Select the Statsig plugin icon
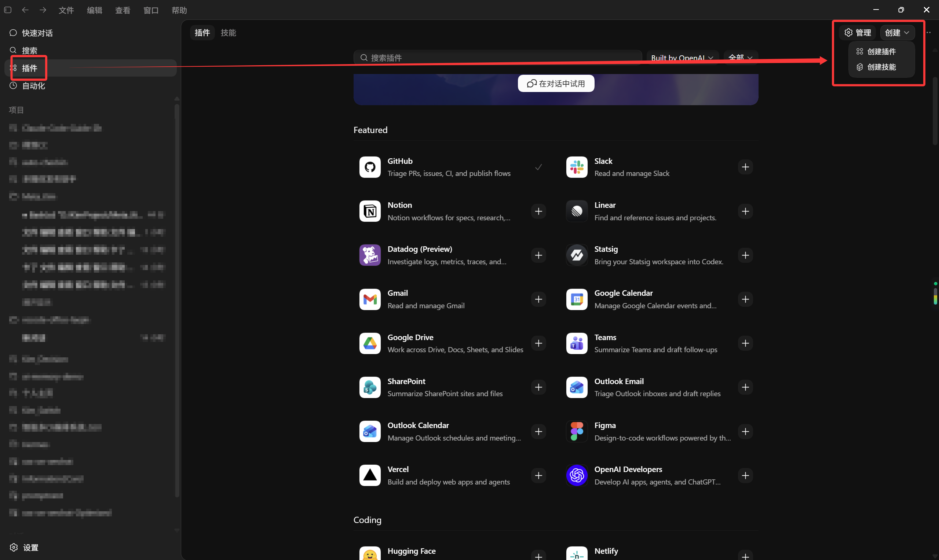The image size is (939, 560). point(577,255)
